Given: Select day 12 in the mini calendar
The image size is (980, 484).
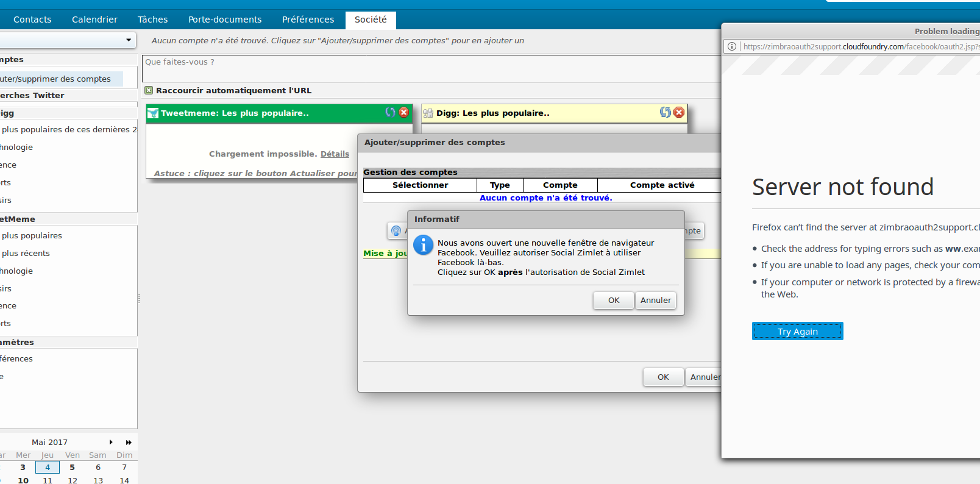Looking at the screenshot, I should (73, 480).
